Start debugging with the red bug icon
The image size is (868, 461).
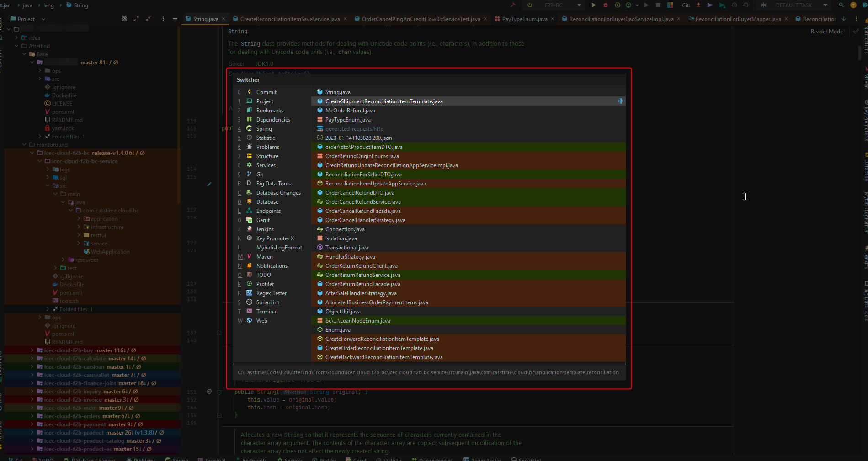click(x=606, y=5)
